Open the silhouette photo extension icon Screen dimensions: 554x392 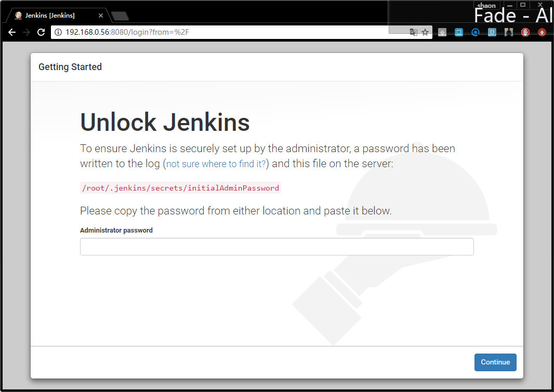[508, 33]
